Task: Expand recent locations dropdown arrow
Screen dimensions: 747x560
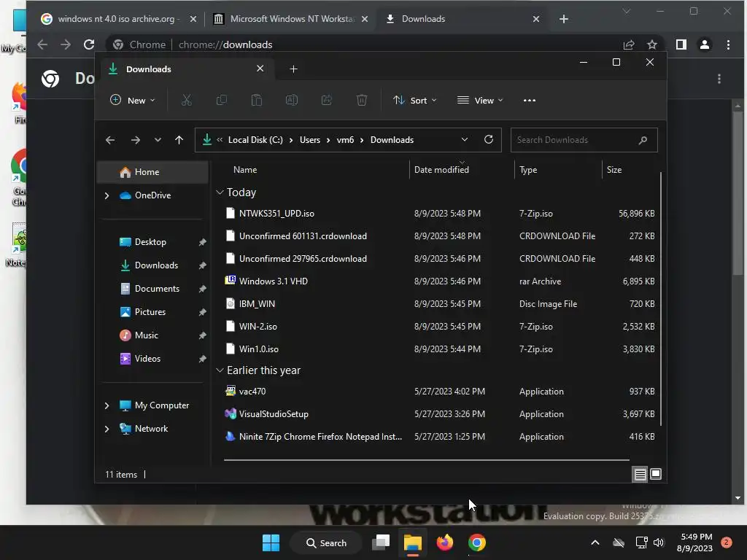Action: tap(158, 140)
